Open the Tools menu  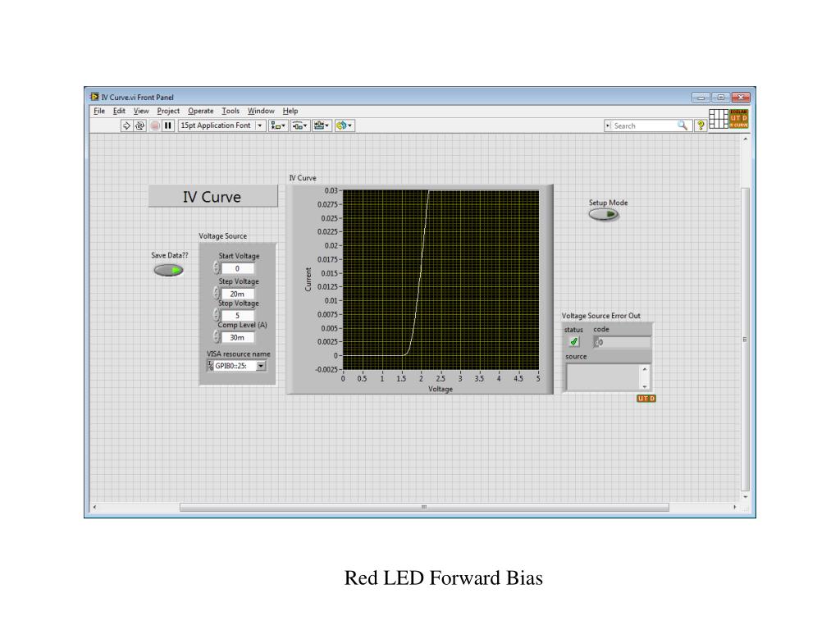(x=231, y=111)
